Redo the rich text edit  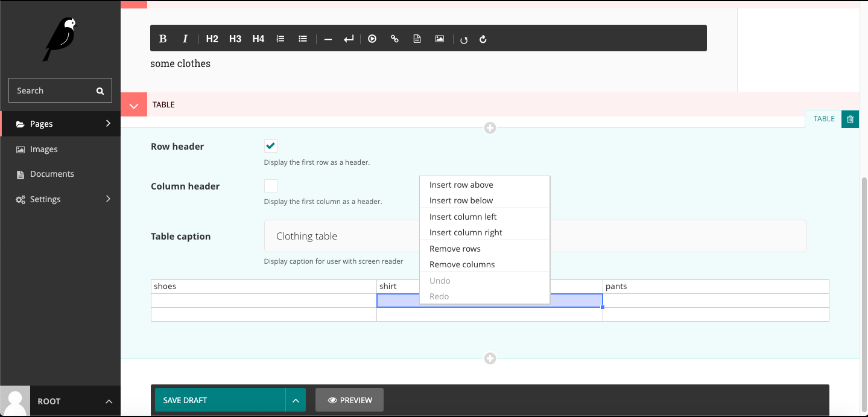[483, 39]
